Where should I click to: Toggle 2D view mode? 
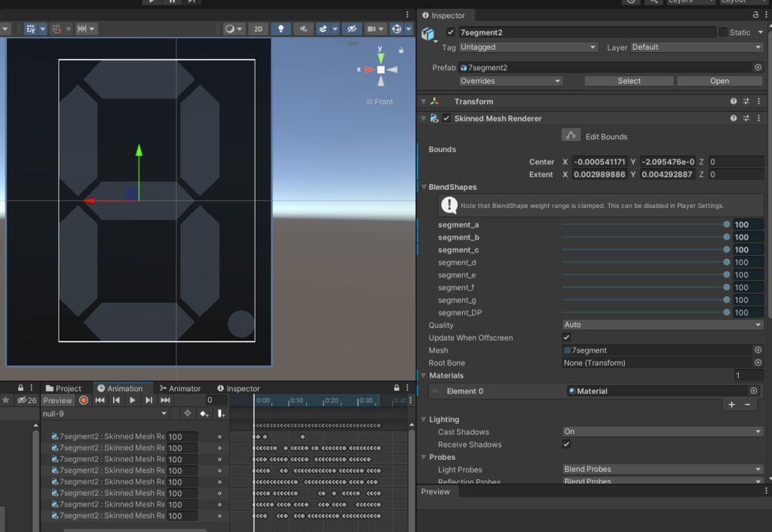(258, 29)
